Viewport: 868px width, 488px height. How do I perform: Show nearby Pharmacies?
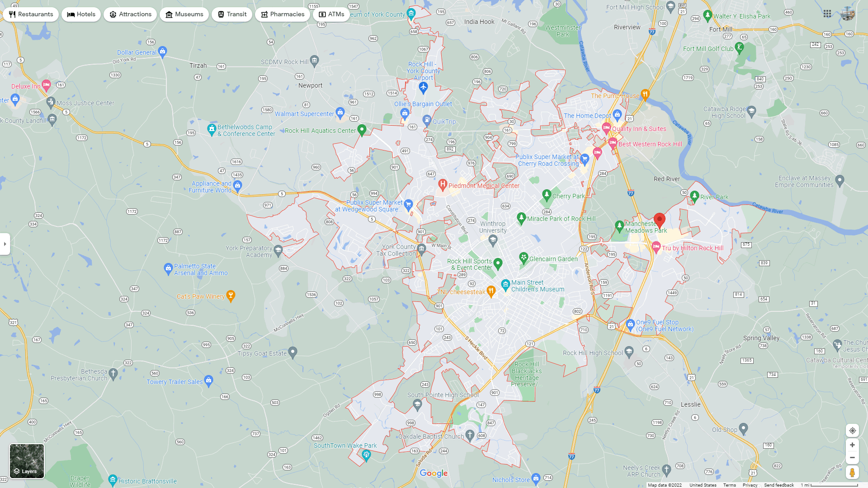(x=283, y=14)
